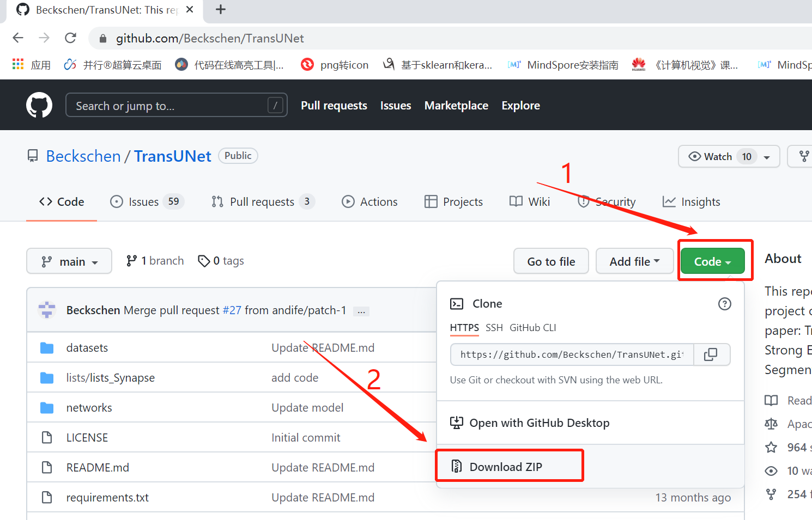Open the LICENSE file
This screenshot has height=520, width=812.
point(87,438)
